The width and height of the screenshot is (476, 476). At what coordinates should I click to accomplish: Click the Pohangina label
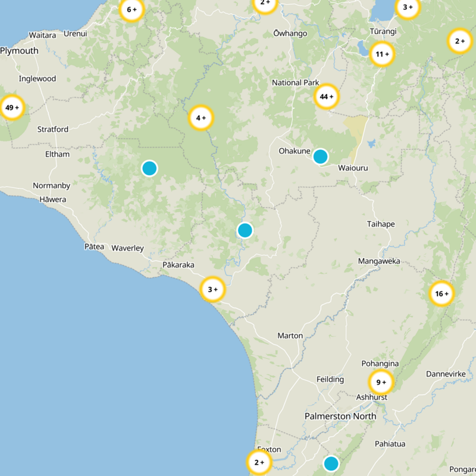pyautogui.click(x=380, y=364)
